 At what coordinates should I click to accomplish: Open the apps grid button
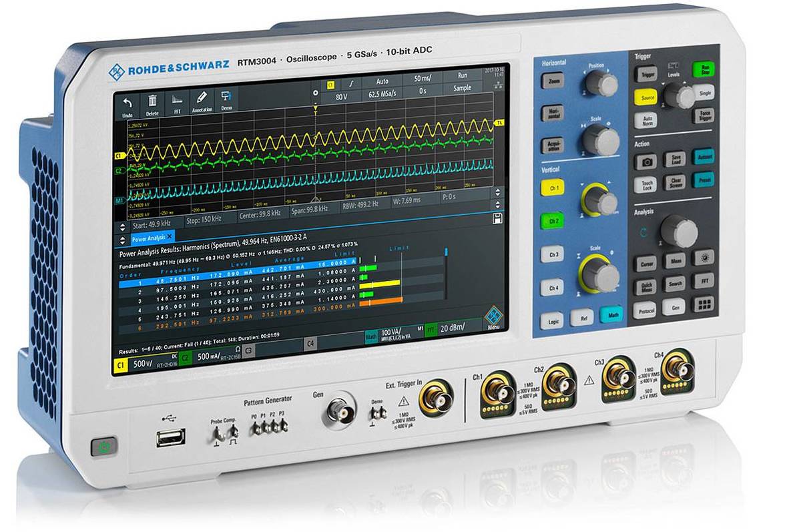[704, 304]
